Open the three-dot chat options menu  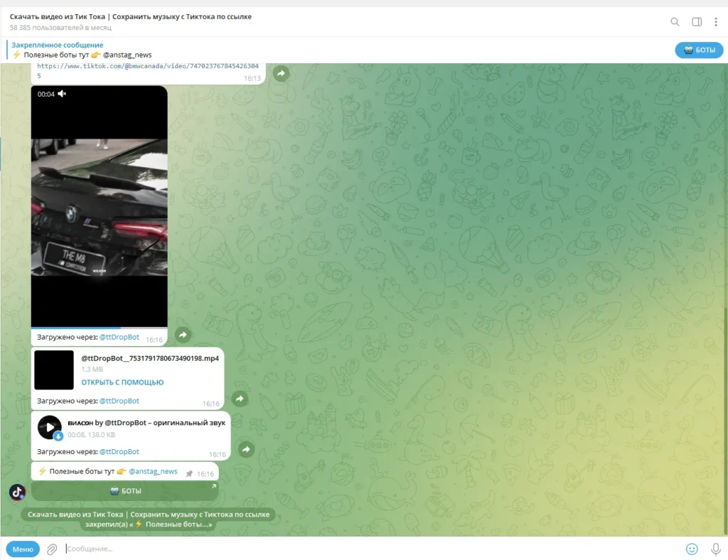click(715, 22)
